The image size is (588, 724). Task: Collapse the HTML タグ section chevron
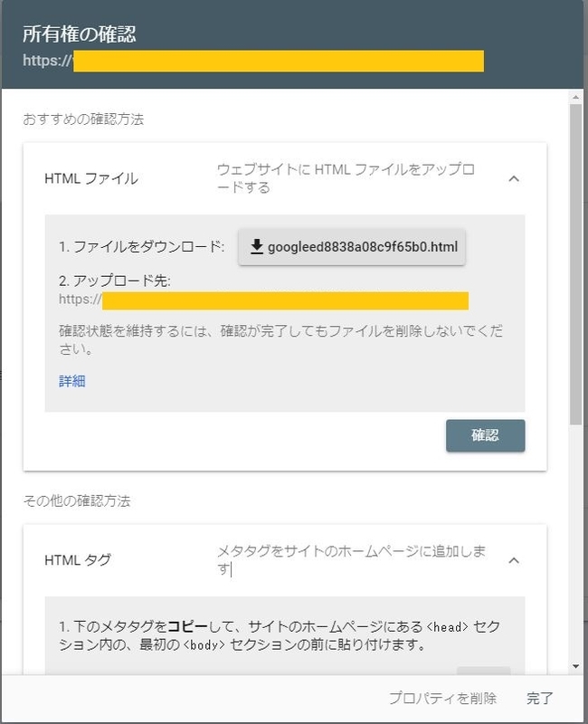coord(514,560)
